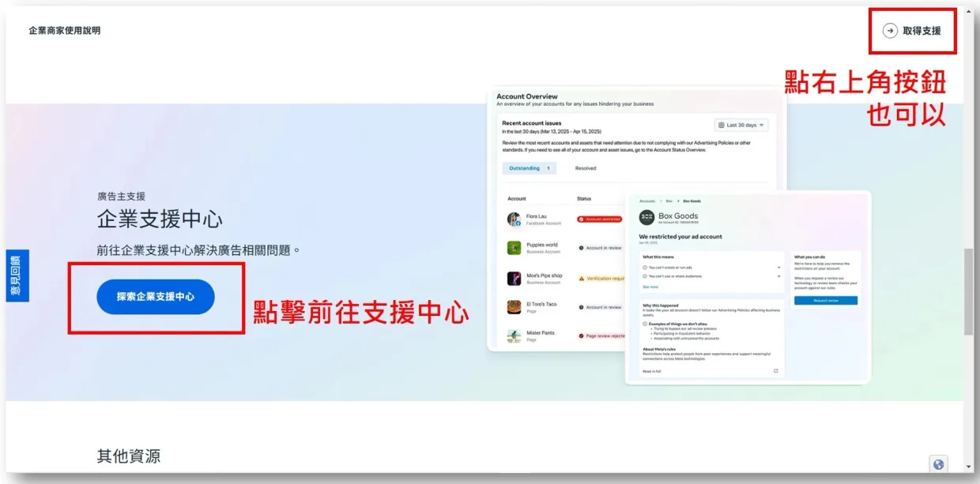Click the Read in full external-link icon
The image size is (980, 484).
pos(775,370)
